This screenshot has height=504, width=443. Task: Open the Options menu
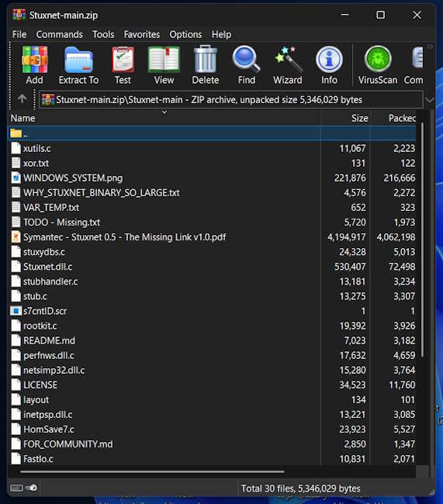(185, 34)
